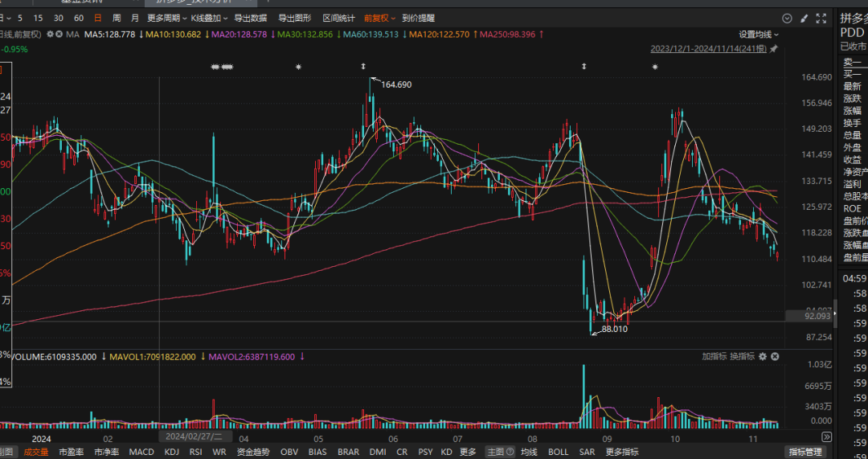
Task: Expand the 更多周期 dropdown
Action: point(166,18)
